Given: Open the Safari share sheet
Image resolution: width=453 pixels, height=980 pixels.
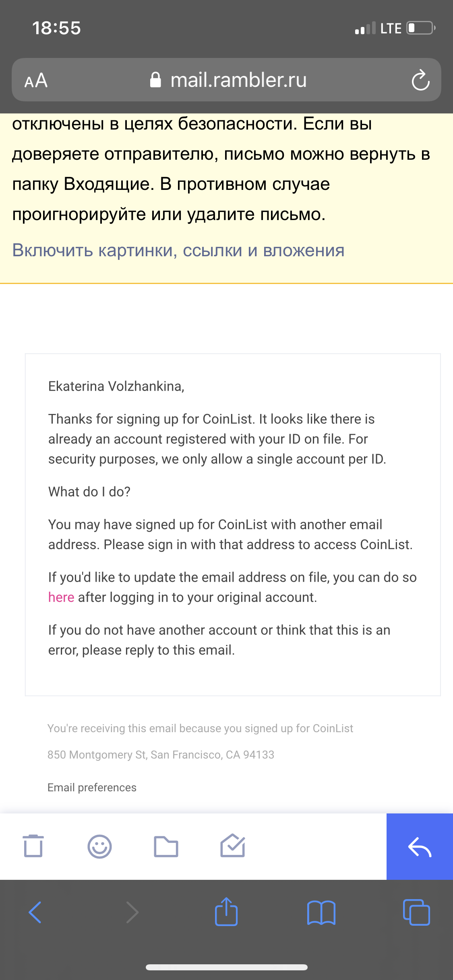Looking at the screenshot, I should (226, 911).
